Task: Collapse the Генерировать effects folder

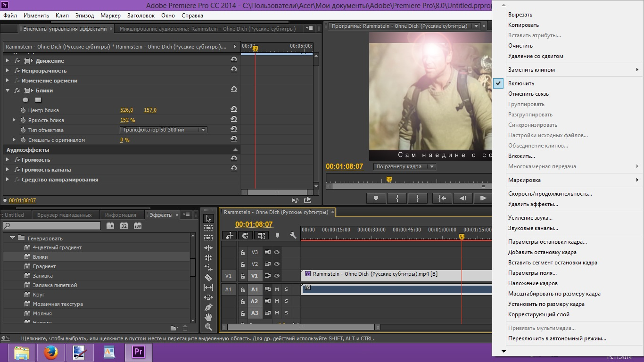Action: click(13, 238)
